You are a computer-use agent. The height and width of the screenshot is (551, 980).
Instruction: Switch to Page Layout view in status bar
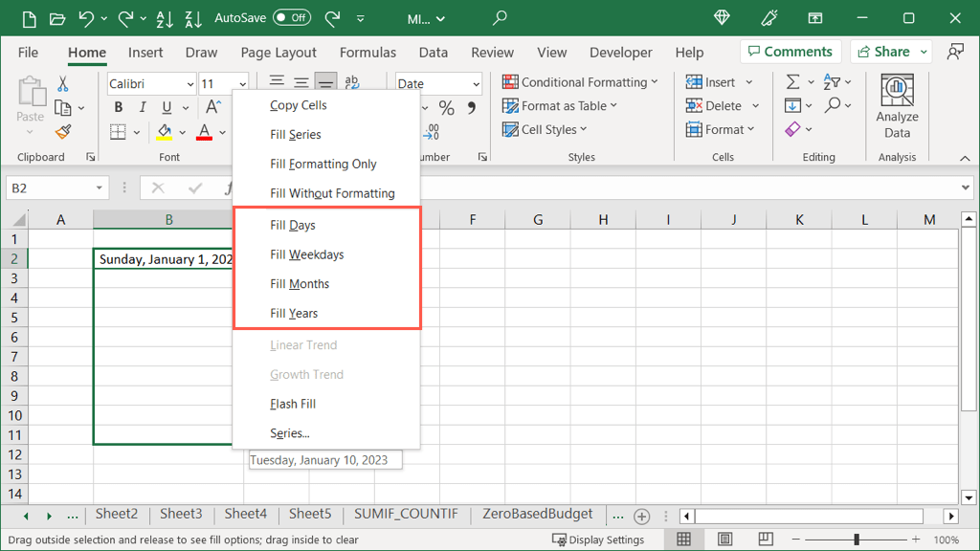point(725,540)
